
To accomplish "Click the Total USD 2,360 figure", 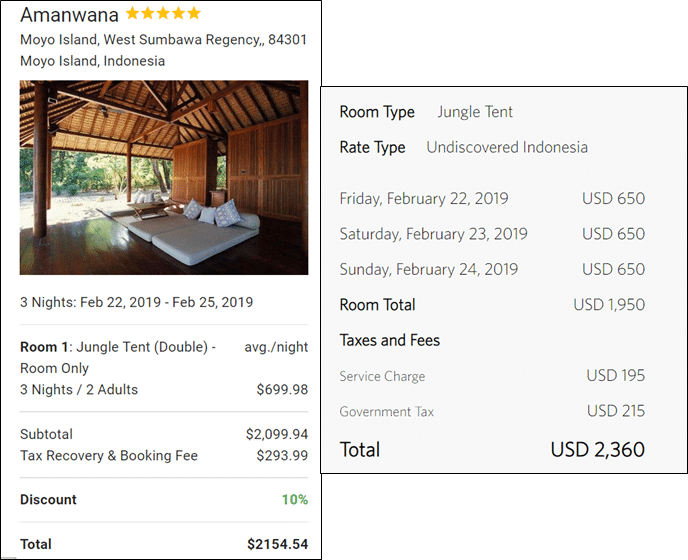I will [x=598, y=449].
